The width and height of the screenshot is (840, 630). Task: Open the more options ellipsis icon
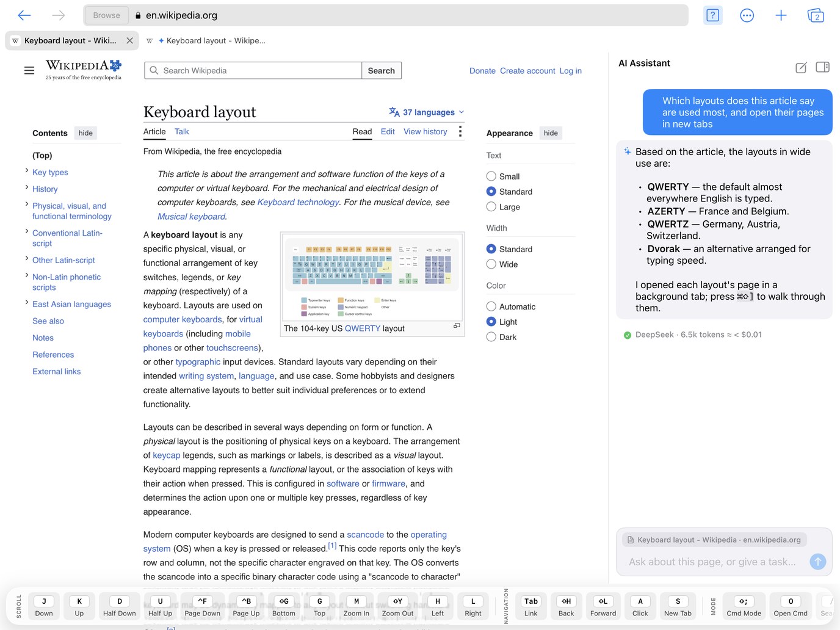(747, 15)
